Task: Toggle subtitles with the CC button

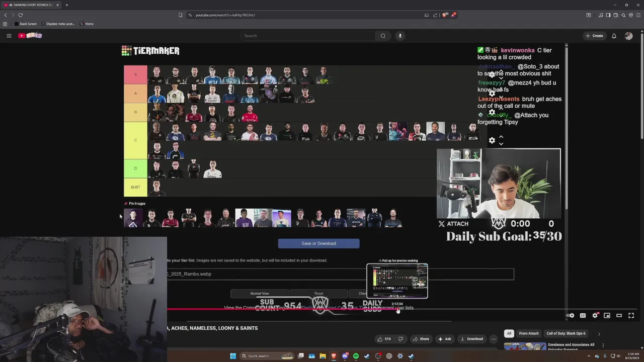Action: tap(583, 315)
